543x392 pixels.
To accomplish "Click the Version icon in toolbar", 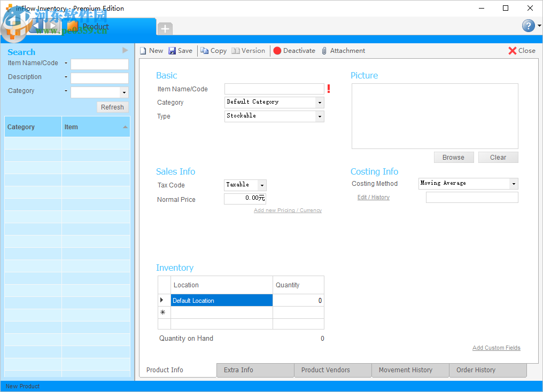I will [236, 51].
